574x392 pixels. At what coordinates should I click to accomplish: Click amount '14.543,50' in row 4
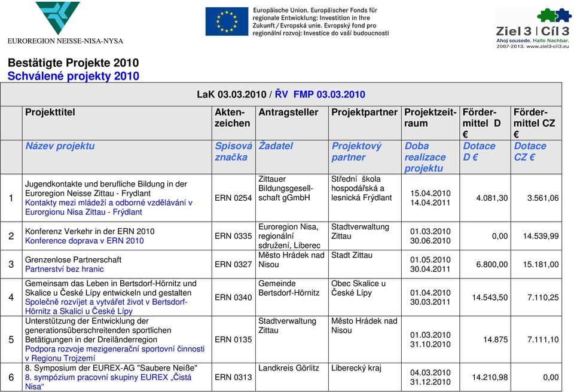pyautogui.click(x=490, y=298)
